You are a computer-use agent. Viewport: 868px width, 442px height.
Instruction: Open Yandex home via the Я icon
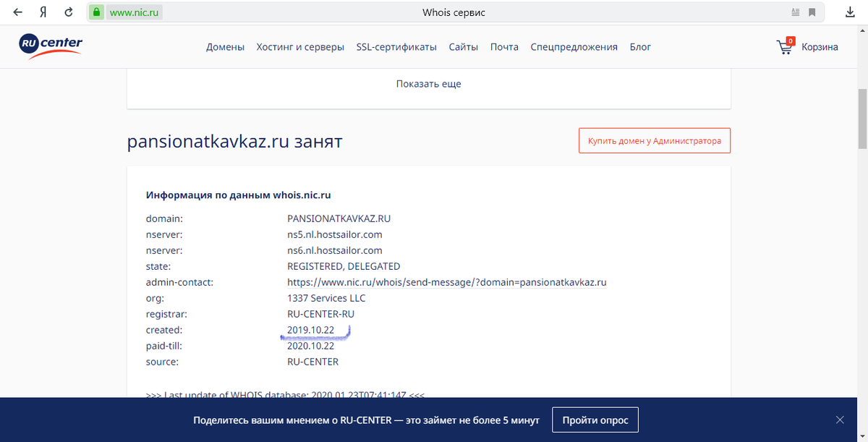point(43,12)
